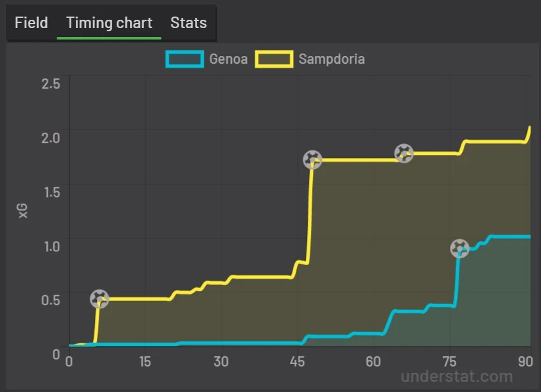Click the 2.5 y-axis label
Image resolution: width=541 pixels, height=392 pixels.
coord(50,83)
